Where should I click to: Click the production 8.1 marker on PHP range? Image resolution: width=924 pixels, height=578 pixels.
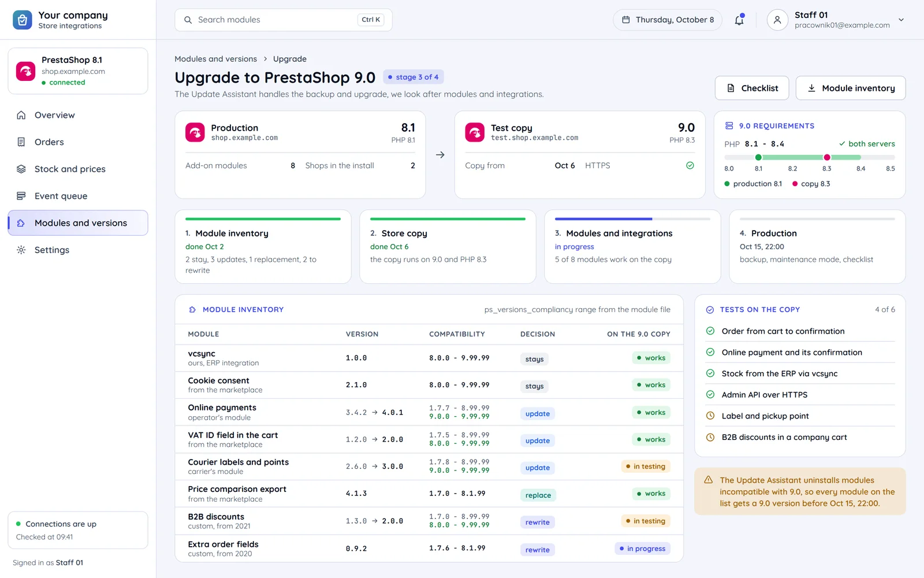pyautogui.click(x=758, y=157)
